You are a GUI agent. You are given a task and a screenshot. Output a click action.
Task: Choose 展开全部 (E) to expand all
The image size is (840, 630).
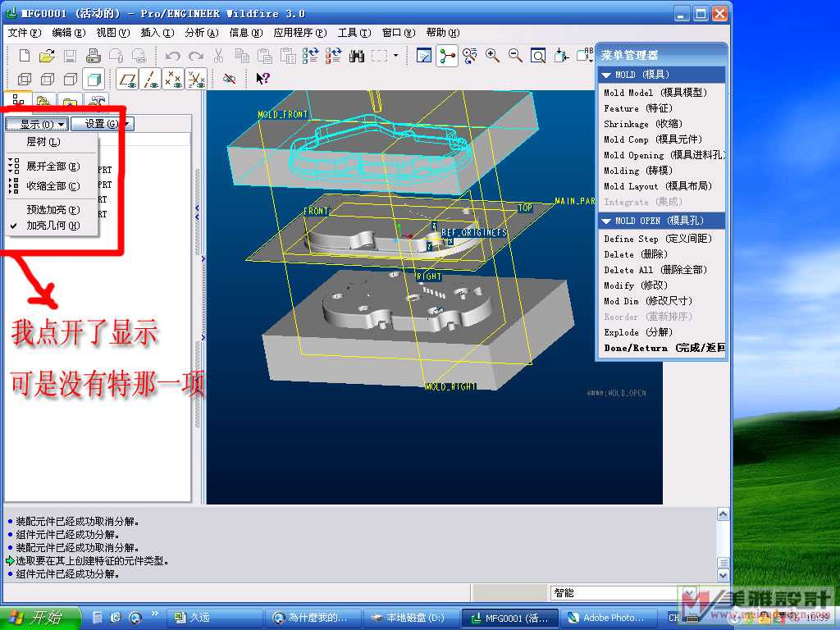52,166
